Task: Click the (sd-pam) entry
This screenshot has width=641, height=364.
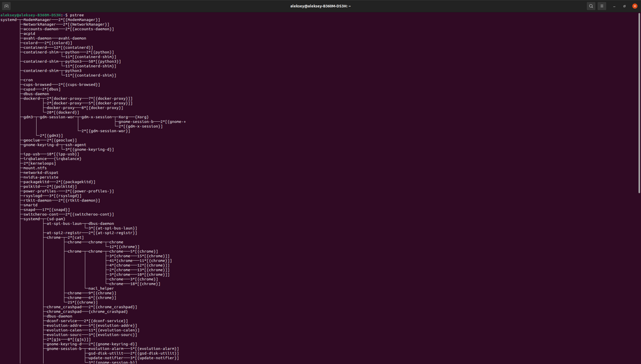Action: pos(55,219)
